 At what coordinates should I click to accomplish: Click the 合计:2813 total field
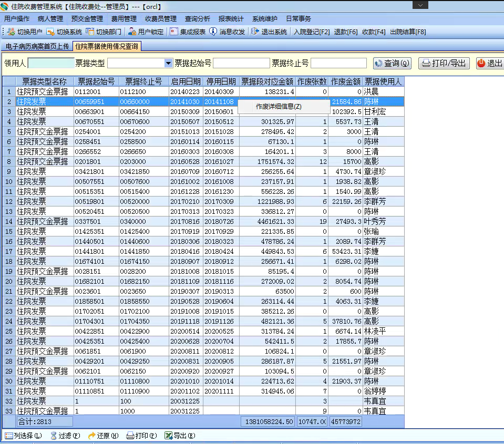coord(45,421)
